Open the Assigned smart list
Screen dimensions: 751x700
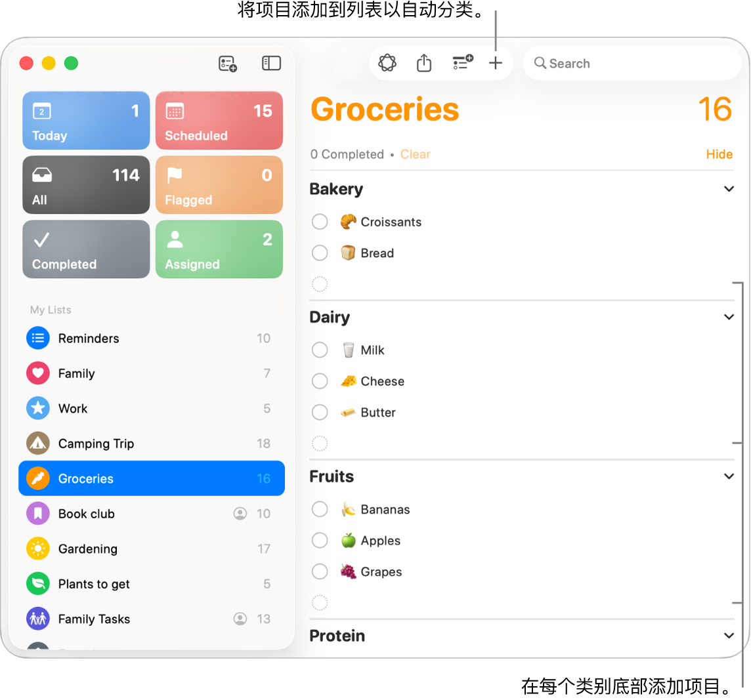pos(219,249)
